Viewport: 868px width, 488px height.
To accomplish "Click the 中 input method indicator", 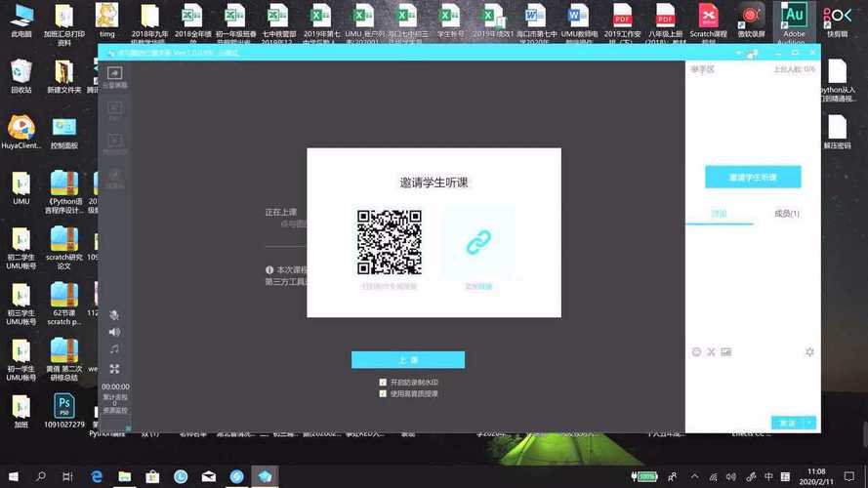I will [768, 476].
